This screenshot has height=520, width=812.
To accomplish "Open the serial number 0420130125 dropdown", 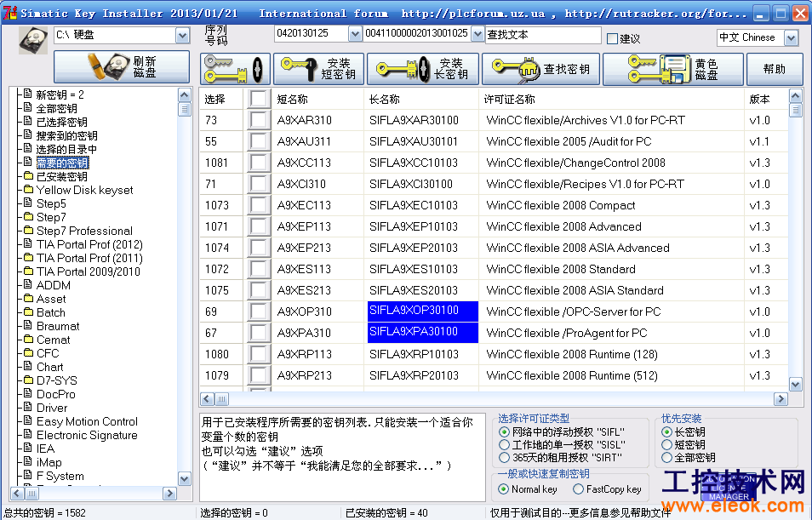I will click(355, 34).
